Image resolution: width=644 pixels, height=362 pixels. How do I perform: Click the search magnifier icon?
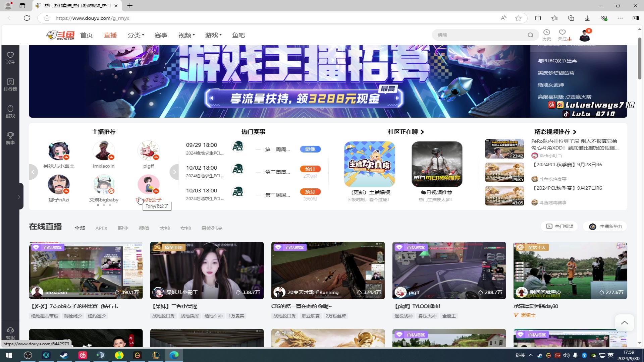pos(530,35)
